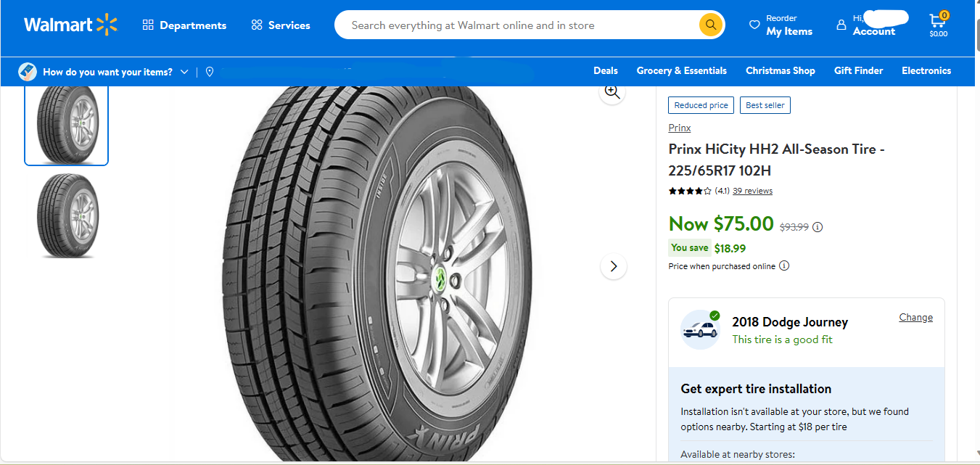Click the Walmart spark logo
This screenshot has height=465, width=980.
107,24
